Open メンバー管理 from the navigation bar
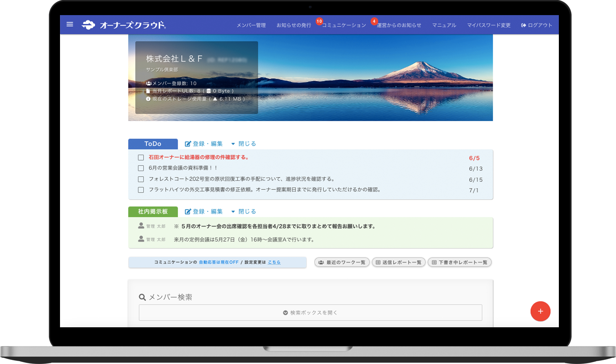This screenshot has height=364, width=616. point(250,24)
